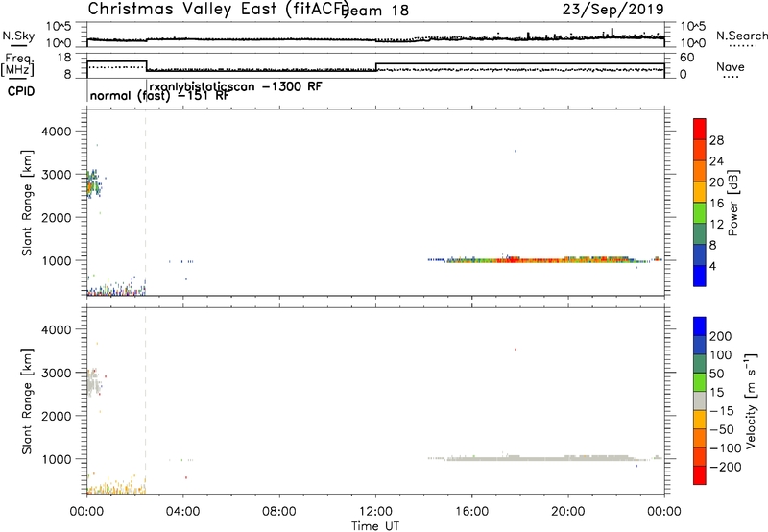The image size is (768, 532).
Task: Click the red bottom of the velocity colorbar
Action: [x=700, y=475]
